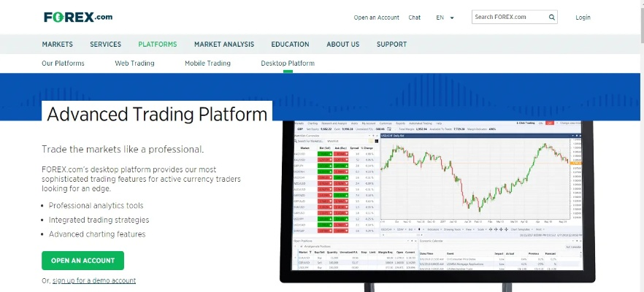Image resolution: width=644 pixels, height=292 pixels.
Task: Open the EDUCATION menu
Action: [x=290, y=45]
